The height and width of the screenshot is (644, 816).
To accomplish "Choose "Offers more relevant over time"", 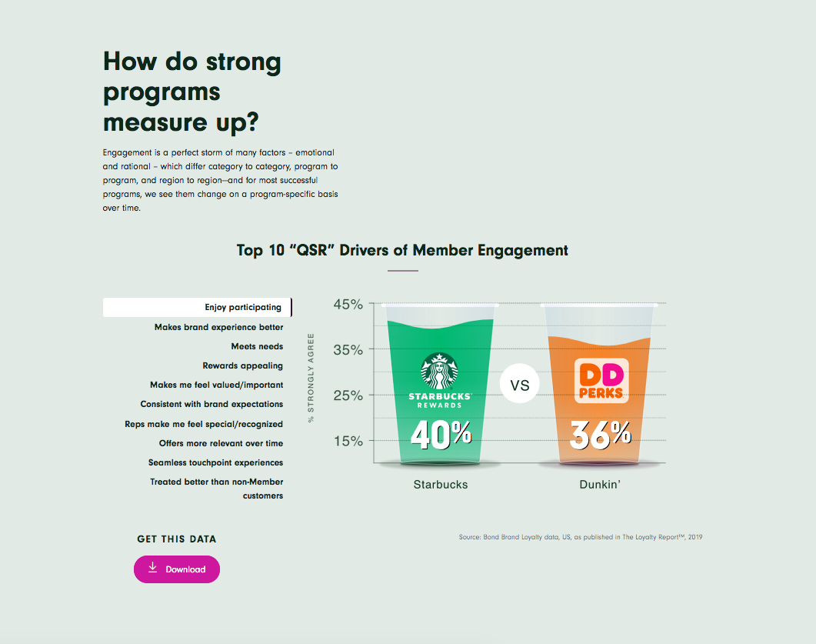I will click(221, 443).
